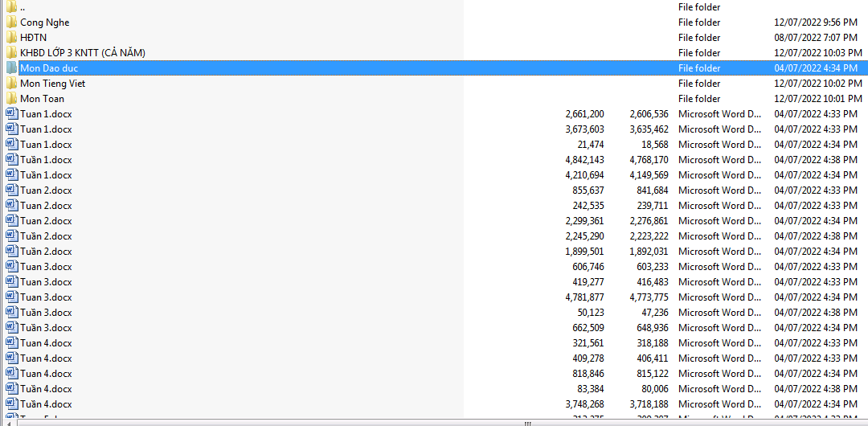
Task: Click the parent directory '..' folder icon
Action: (x=11, y=7)
